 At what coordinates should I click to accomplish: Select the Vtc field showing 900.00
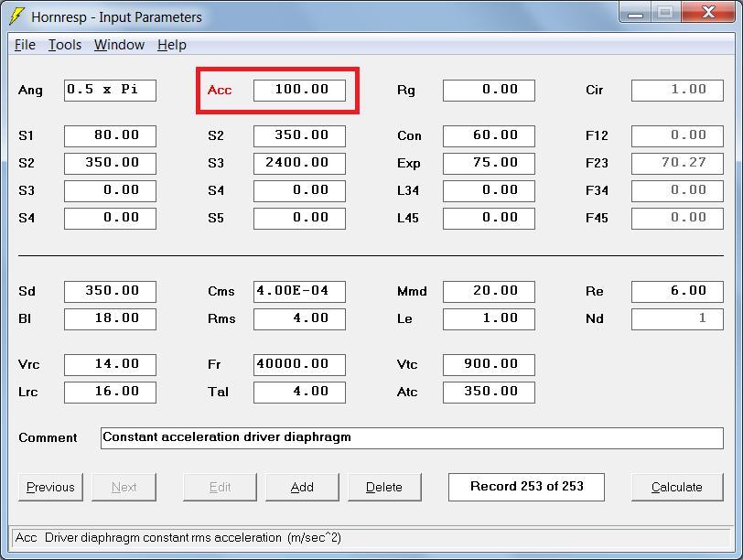[x=489, y=365]
